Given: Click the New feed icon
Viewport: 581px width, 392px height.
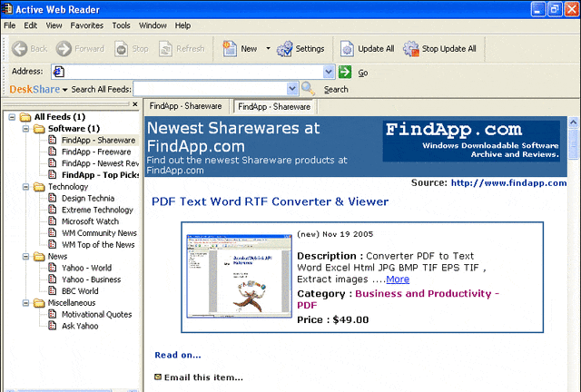Looking at the screenshot, I should tap(230, 49).
